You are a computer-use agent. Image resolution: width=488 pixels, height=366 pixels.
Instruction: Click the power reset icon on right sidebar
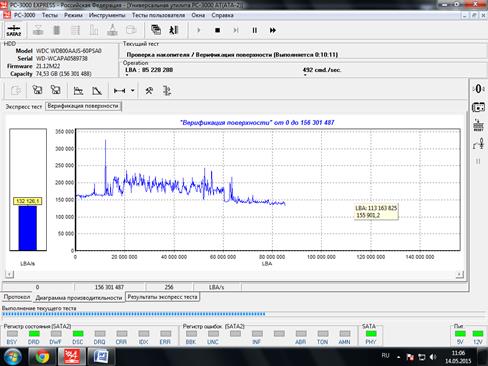(x=478, y=126)
